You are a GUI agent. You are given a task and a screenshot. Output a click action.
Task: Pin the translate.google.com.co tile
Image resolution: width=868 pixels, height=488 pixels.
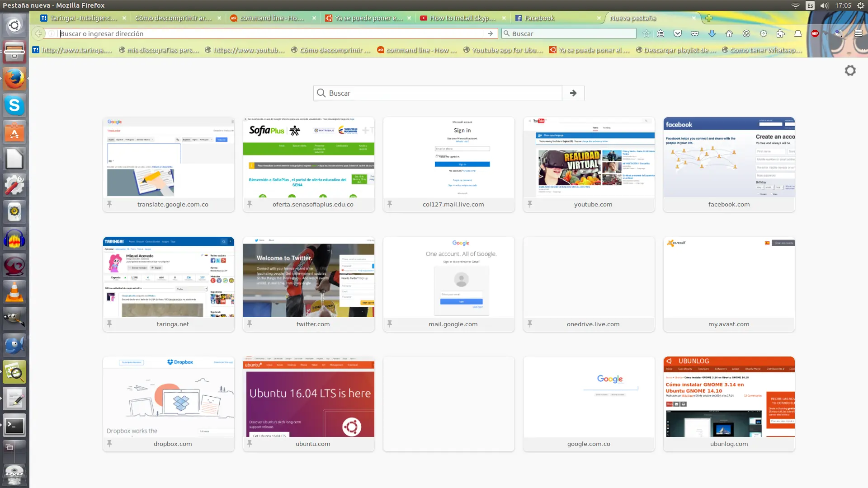109,204
